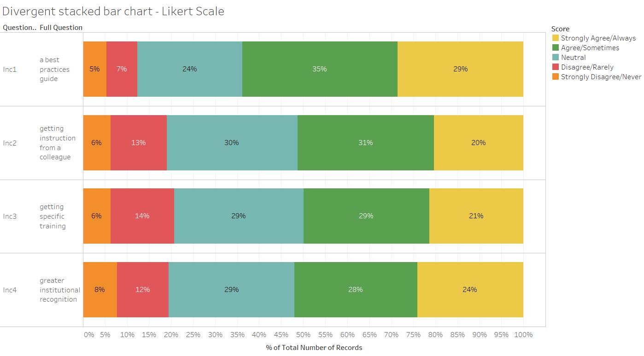
Task: Click the 13% red segment in Inc2 bar
Action: pos(139,143)
